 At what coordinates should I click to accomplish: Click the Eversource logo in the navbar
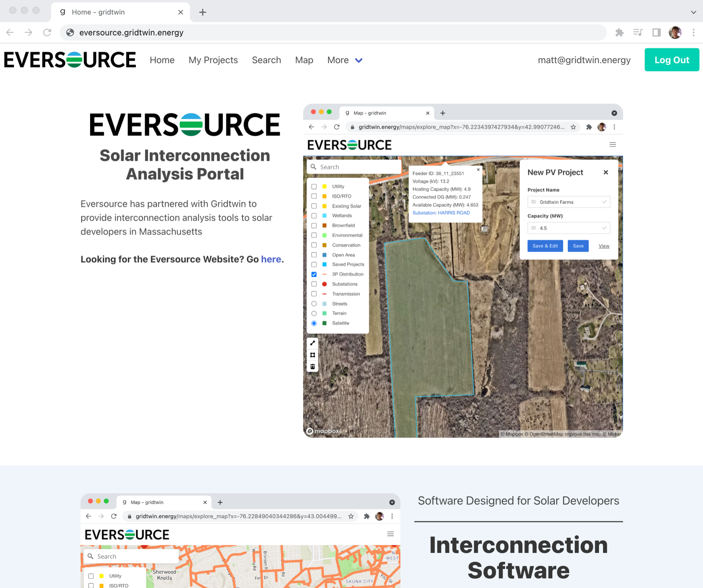[70, 60]
